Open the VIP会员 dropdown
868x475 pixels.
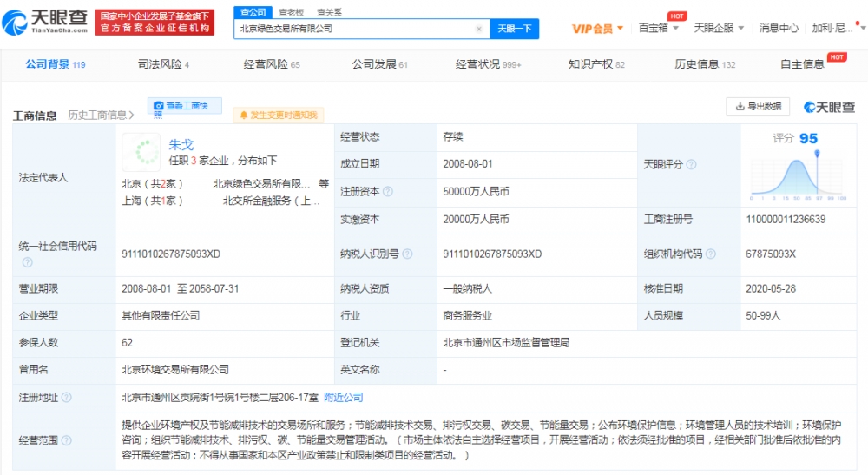click(597, 29)
